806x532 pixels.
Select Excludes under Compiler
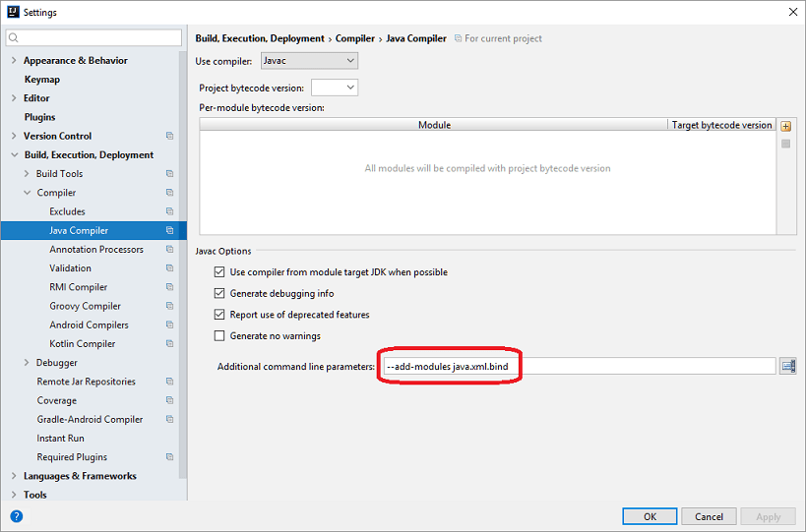(x=67, y=211)
